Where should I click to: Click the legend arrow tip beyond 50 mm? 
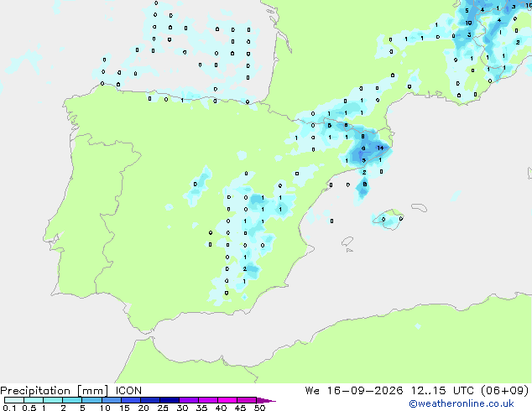point(266,400)
